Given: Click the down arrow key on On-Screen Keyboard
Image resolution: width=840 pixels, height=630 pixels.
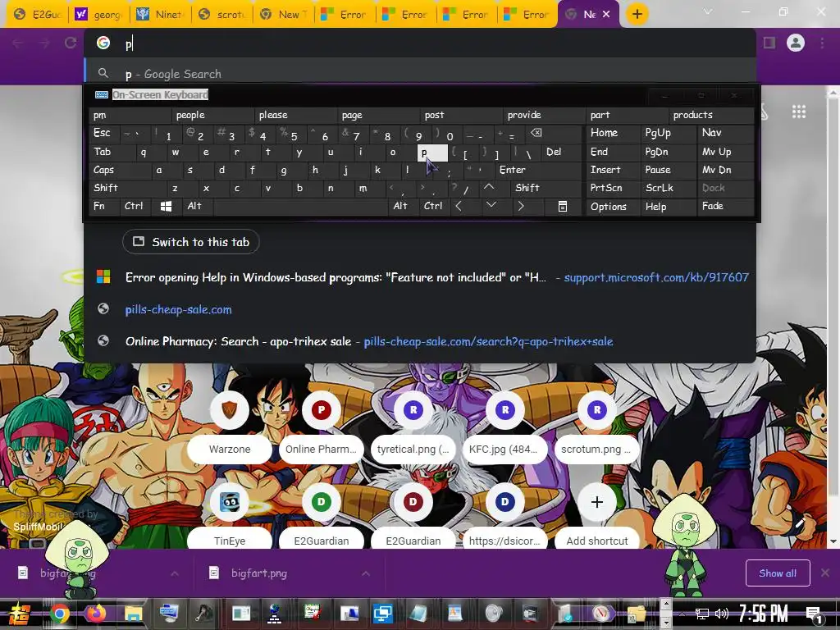Looking at the screenshot, I should [x=491, y=205].
